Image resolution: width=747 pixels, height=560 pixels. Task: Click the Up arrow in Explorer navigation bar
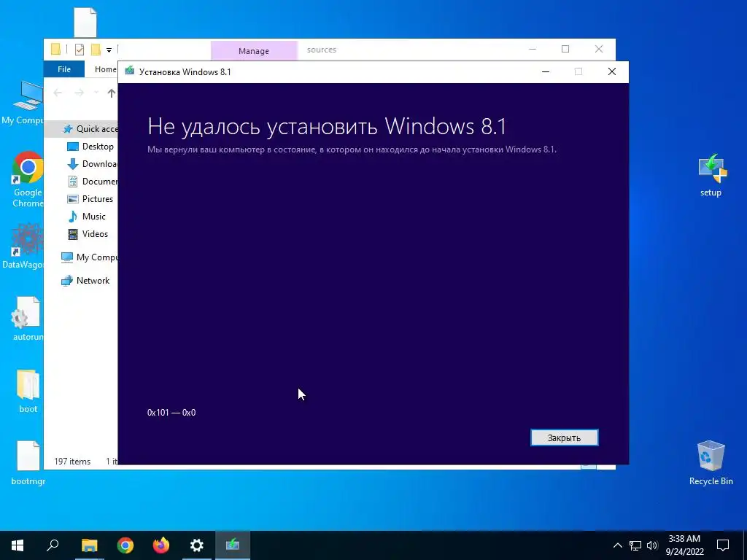(x=111, y=93)
